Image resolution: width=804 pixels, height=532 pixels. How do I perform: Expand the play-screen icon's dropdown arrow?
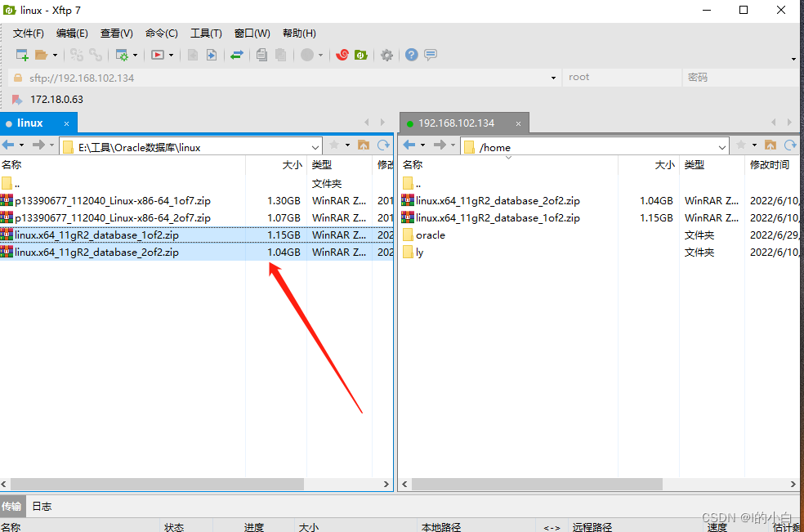171,55
